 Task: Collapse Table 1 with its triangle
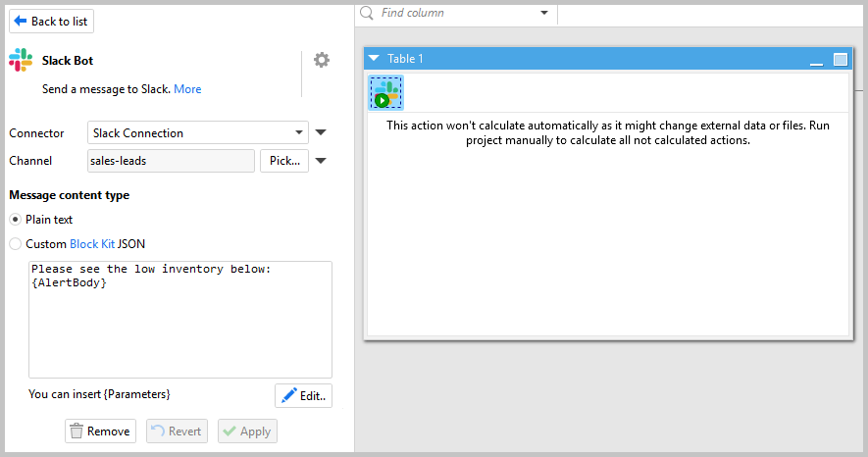pyautogui.click(x=374, y=58)
